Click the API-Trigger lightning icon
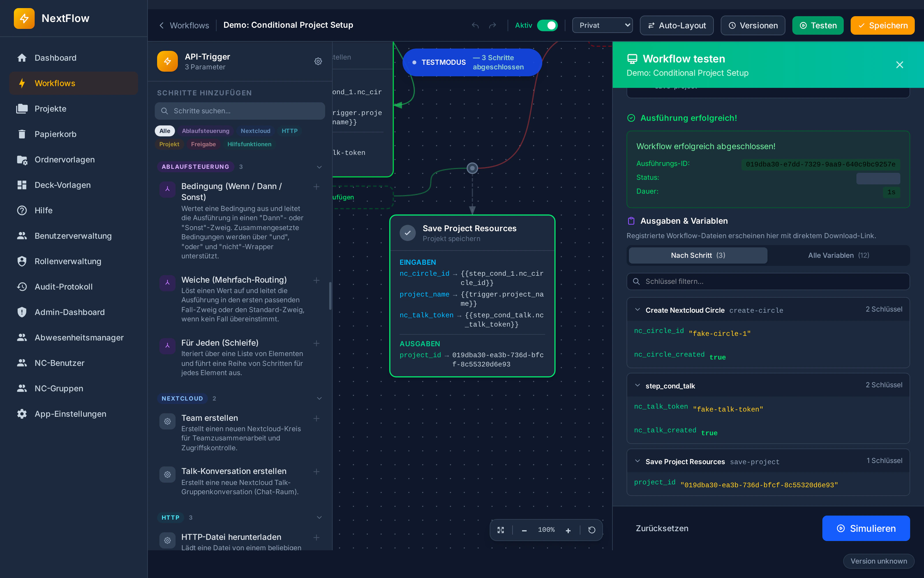Image resolution: width=924 pixels, height=578 pixels. click(167, 61)
